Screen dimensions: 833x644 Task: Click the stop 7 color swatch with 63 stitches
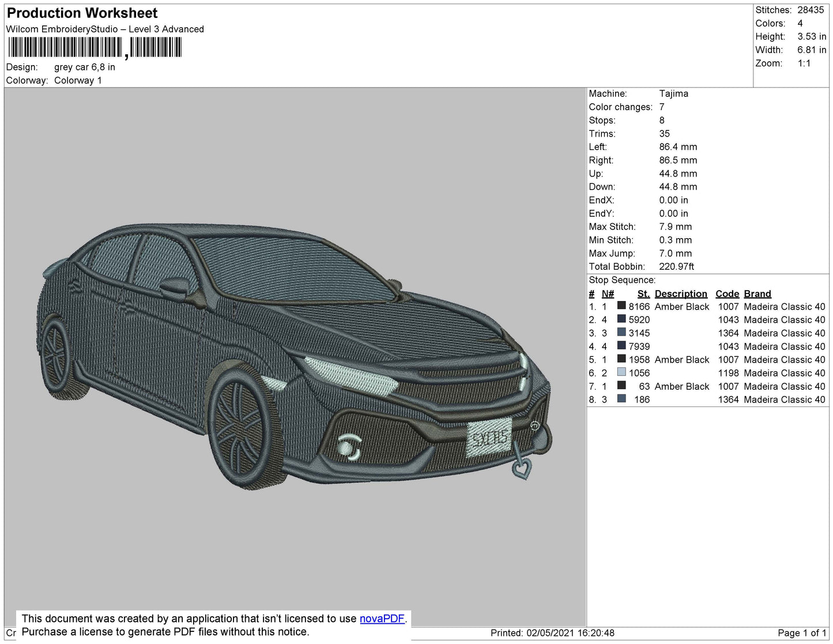[621, 385]
